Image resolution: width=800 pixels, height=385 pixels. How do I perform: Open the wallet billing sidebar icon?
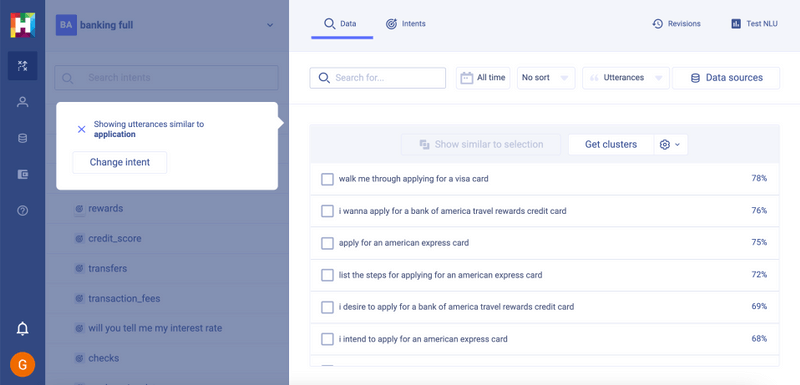click(22, 174)
